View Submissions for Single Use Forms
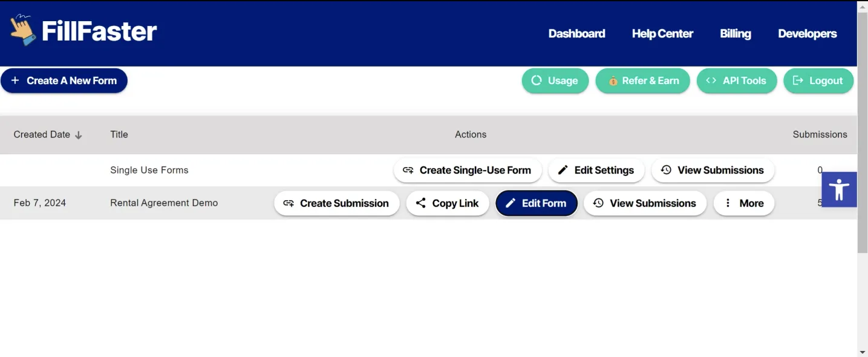 pyautogui.click(x=713, y=170)
